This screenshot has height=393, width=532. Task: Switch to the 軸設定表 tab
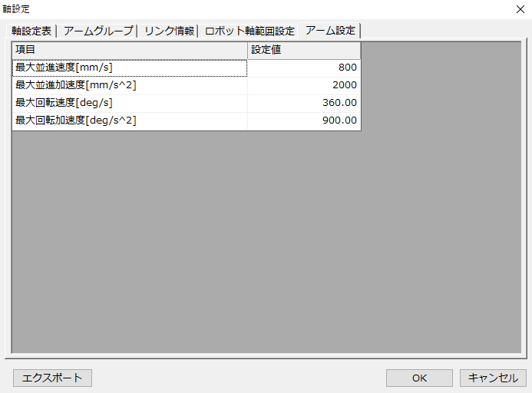tap(31, 31)
